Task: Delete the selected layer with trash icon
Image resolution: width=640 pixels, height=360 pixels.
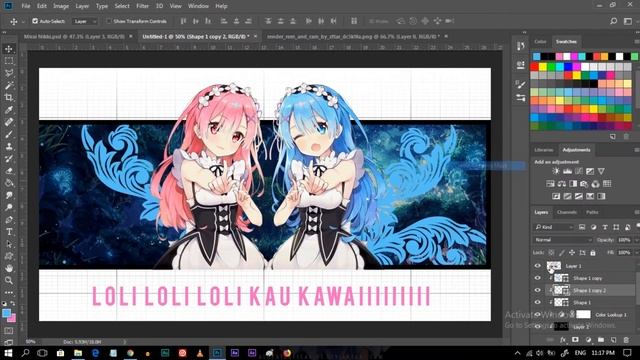Action: click(x=626, y=340)
